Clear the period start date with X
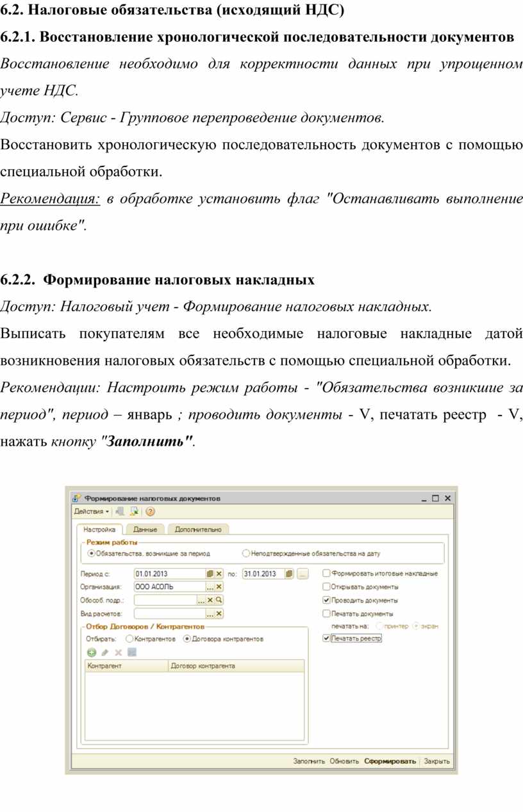This screenshot has height=812, width=523. click(219, 574)
